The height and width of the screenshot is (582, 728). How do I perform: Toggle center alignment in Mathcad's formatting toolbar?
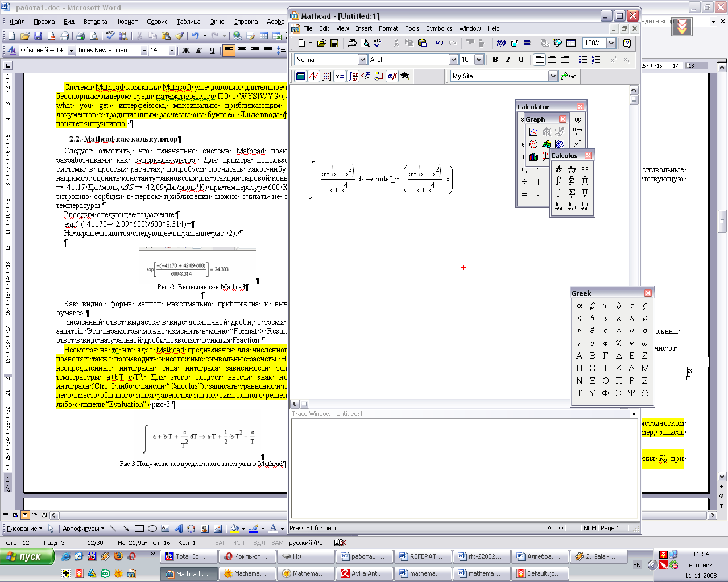click(x=552, y=60)
